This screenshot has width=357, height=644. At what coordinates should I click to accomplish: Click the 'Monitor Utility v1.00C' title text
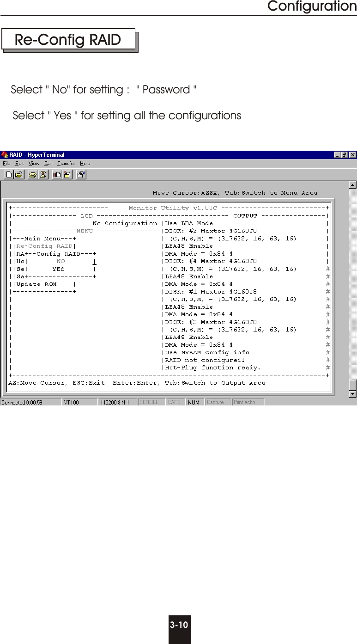coord(173,208)
